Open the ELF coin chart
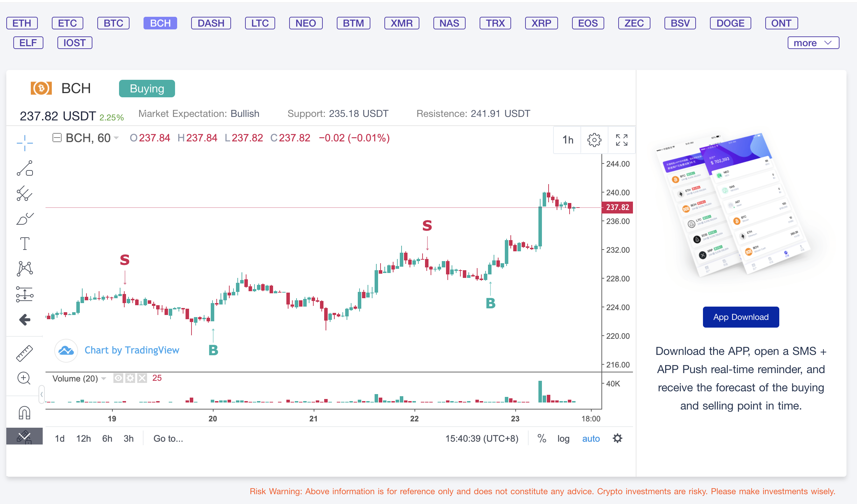Viewport: 857px width, 504px height. [x=28, y=43]
